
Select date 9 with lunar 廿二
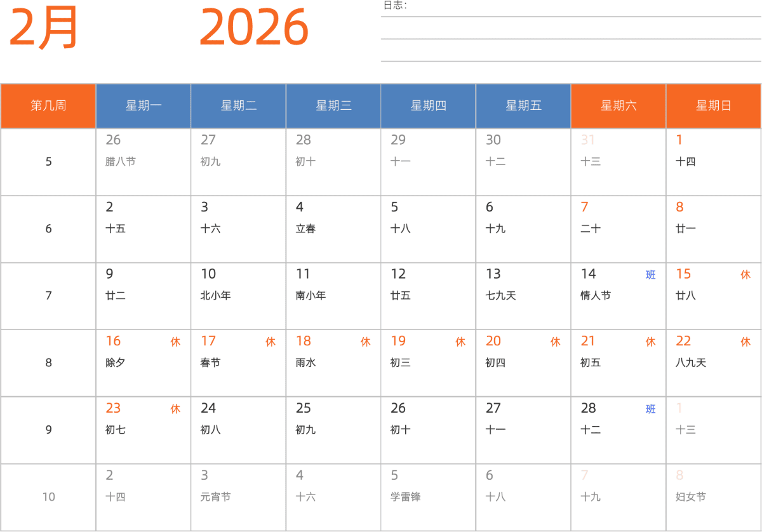point(144,296)
